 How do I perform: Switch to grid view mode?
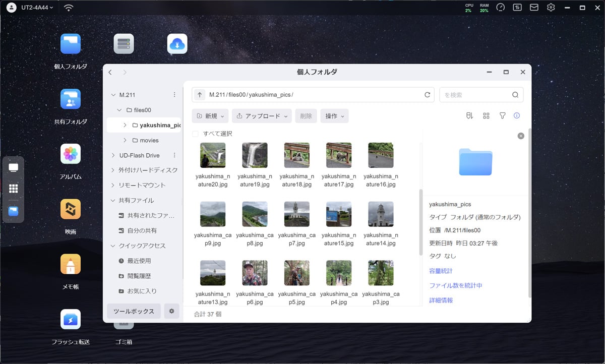pyautogui.click(x=486, y=116)
